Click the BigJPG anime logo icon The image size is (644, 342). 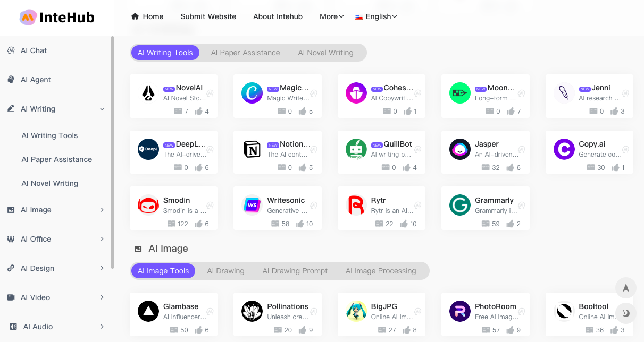tap(356, 312)
